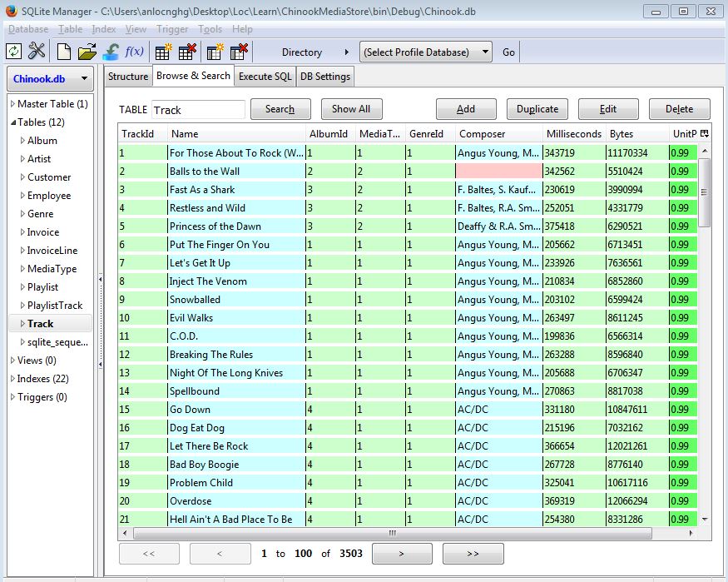Click the vertical scrollbar thumb of the table
Viewport: 728px width, 582px height.
click(x=705, y=192)
